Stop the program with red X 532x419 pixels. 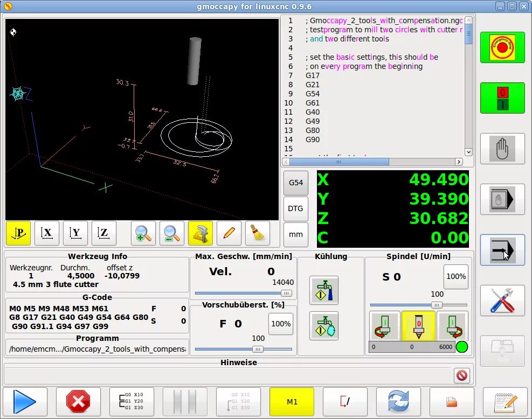[78, 402]
